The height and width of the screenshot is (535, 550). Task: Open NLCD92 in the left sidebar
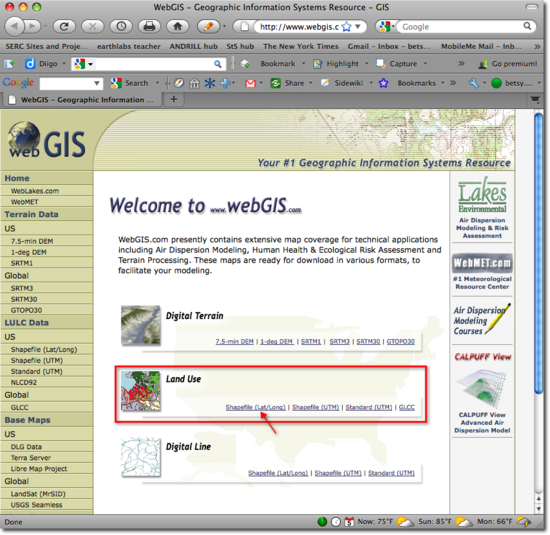pyautogui.click(x=24, y=382)
